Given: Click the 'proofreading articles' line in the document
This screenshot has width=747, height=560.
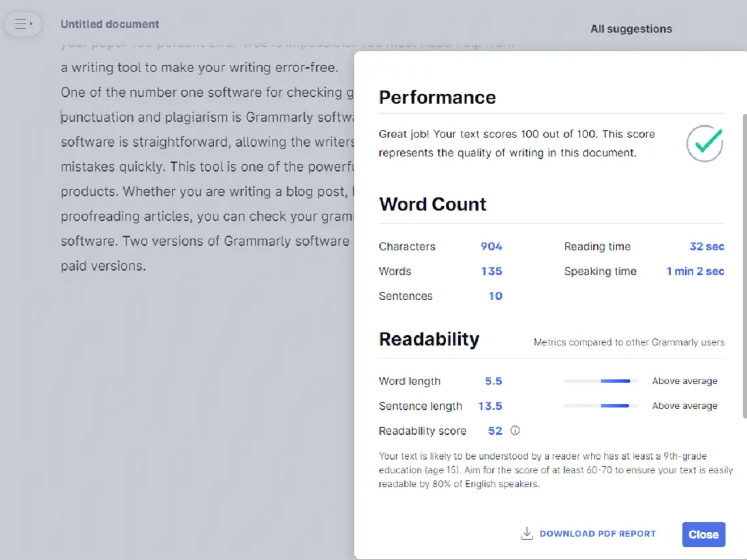Looking at the screenshot, I should (207, 216).
